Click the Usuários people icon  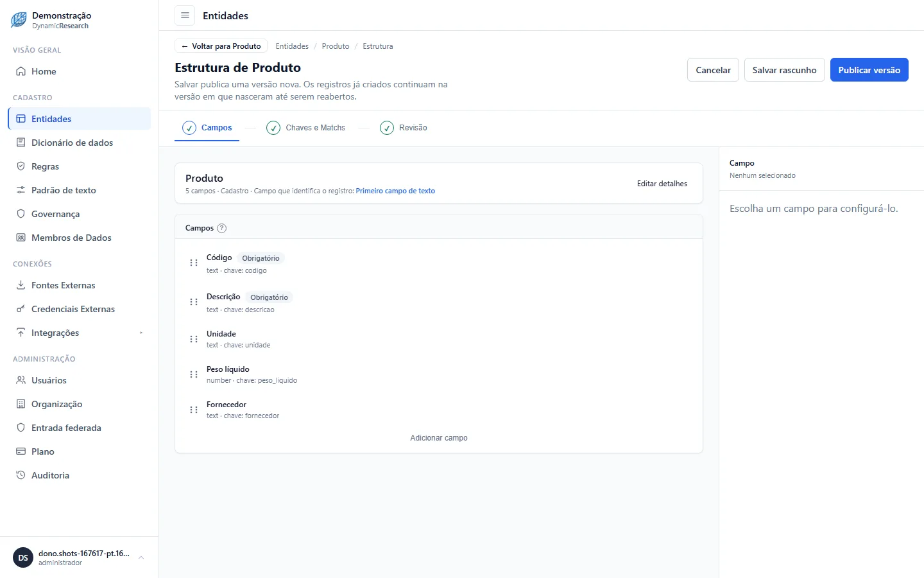(x=21, y=380)
